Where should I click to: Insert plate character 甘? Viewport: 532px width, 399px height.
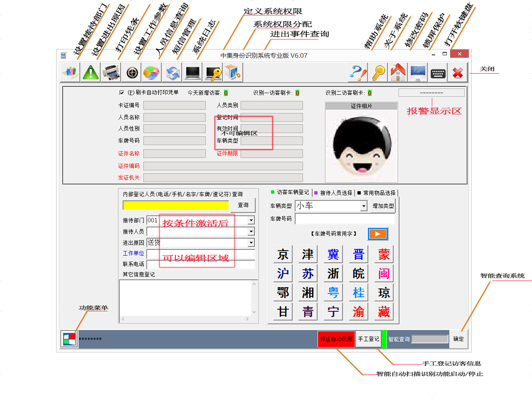click(283, 312)
